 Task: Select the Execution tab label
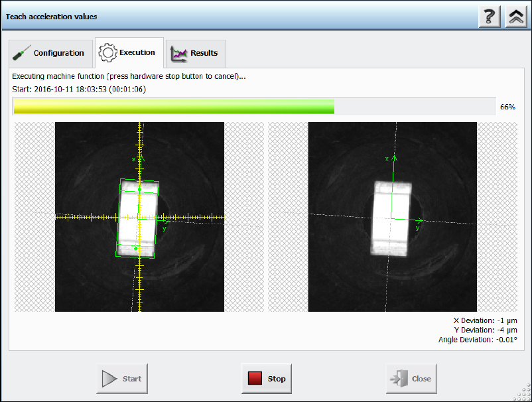[137, 52]
